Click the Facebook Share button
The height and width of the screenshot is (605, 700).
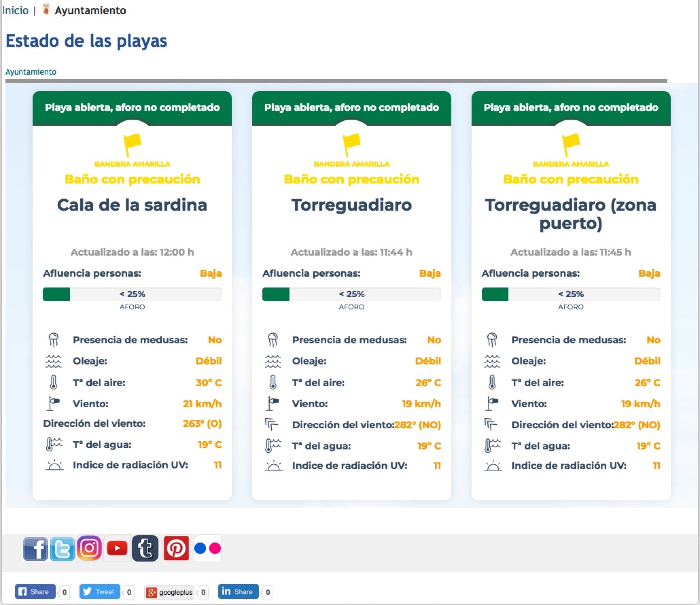click(35, 592)
